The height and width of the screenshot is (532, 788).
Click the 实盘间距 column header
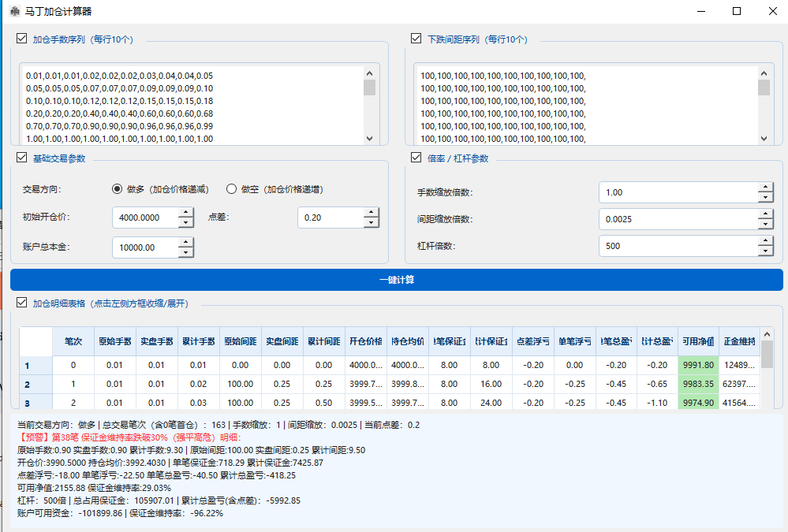point(282,341)
